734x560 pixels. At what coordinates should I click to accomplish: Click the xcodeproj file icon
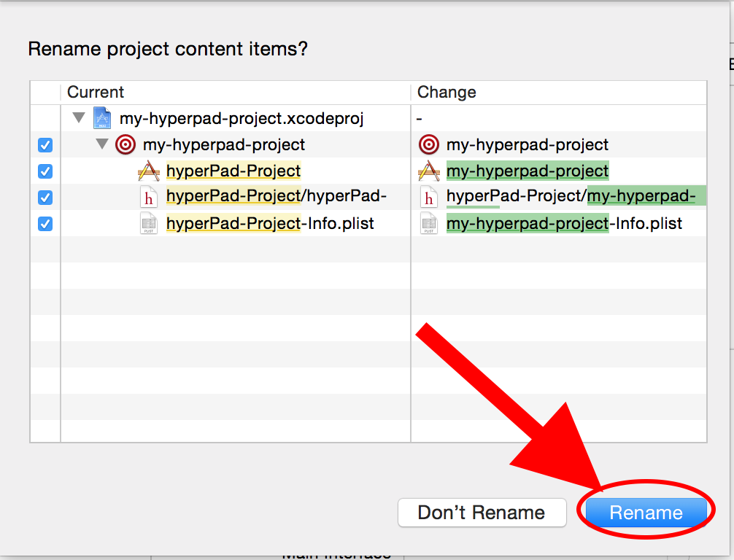coord(102,118)
